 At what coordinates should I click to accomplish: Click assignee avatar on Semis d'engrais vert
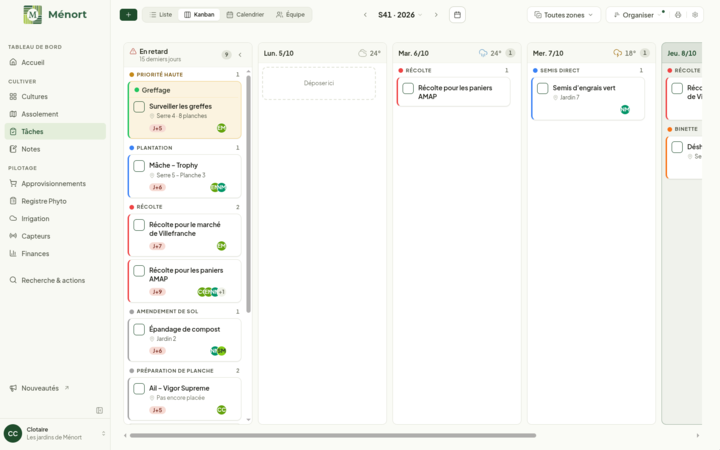[625, 109]
